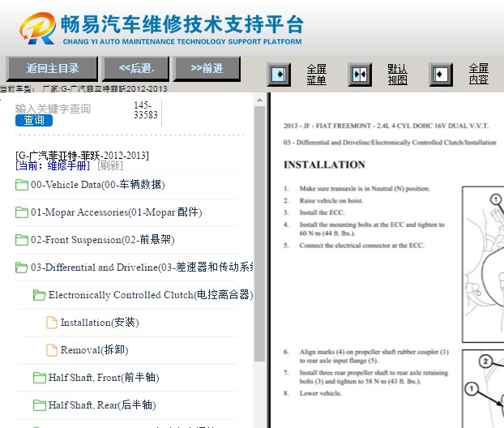
Task: Click step 'Connect the electrical connector at the ECC.'
Action: tap(362, 246)
